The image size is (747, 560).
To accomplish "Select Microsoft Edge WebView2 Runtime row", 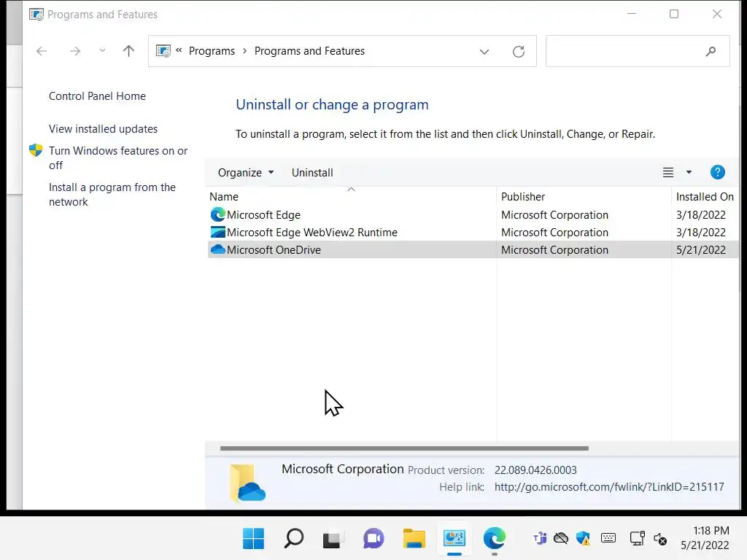I will (473, 233).
